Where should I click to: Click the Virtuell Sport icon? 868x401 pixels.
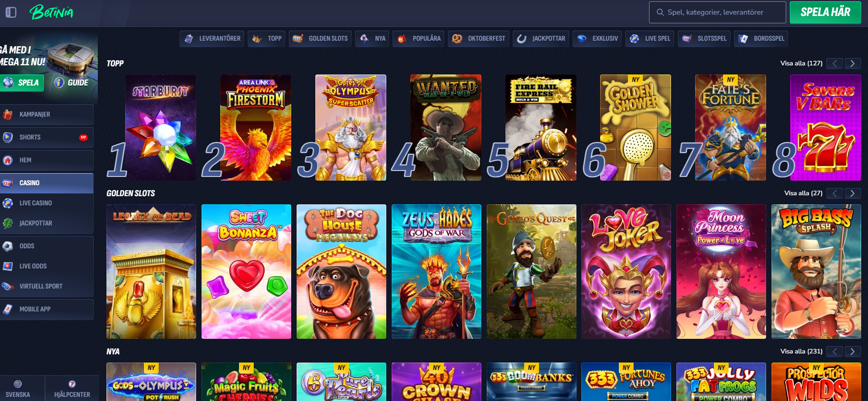click(x=8, y=286)
